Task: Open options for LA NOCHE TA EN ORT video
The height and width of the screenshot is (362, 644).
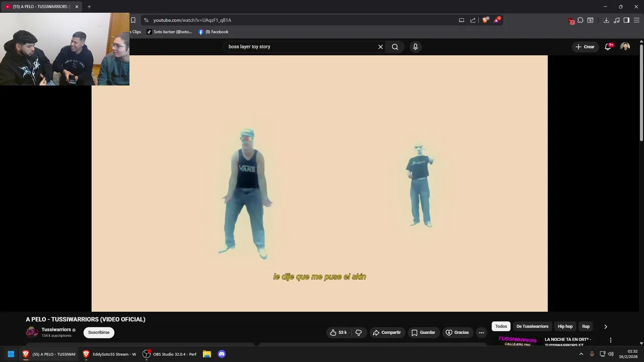Action: [x=611, y=340]
